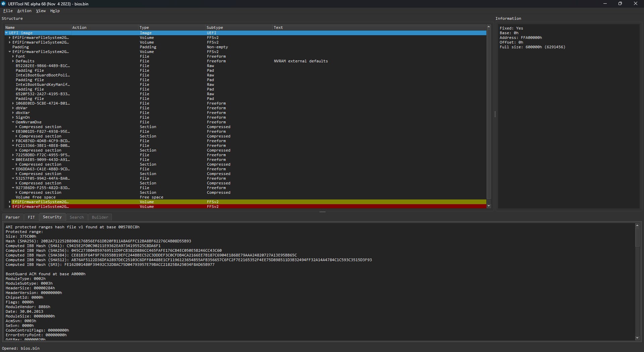Expand the yellow highlighted EfiFirmwareFileSystem2G volume
Image resolution: width=644 pixels, height=352 pixels.
(10, 202)
